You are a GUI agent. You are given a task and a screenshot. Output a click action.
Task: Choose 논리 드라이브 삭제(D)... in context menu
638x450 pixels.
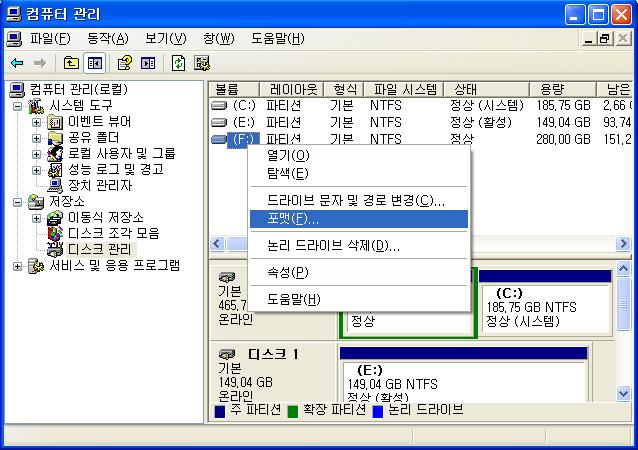click(x=333, y=245)
